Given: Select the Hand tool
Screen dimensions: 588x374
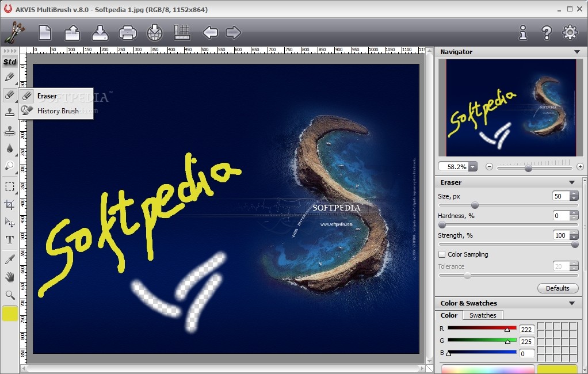Looking at the screenshot, I should tap(10, 277).
